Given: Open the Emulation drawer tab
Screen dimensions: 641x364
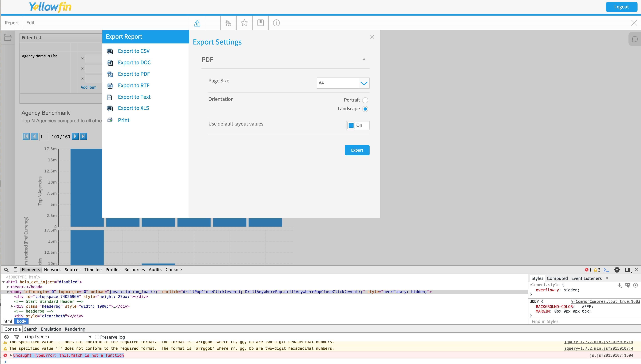Looking at the screenshot, I should [51, 329].
